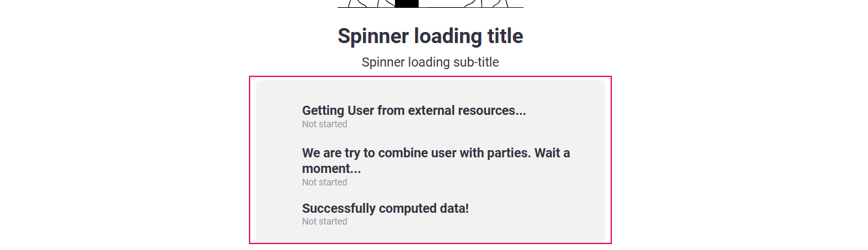Click "Not started" under the Getting User step

(325, 124)
